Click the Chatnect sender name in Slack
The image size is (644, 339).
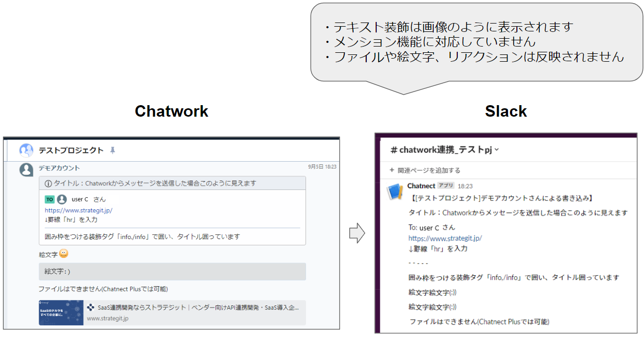click(421, 186)
